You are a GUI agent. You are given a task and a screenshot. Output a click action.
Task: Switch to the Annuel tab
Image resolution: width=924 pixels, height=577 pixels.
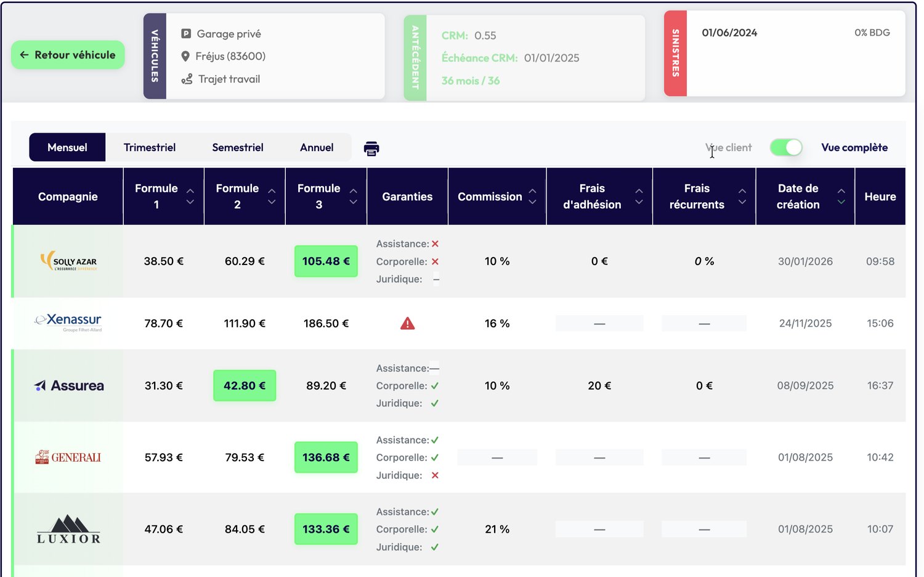pos(317,147)
